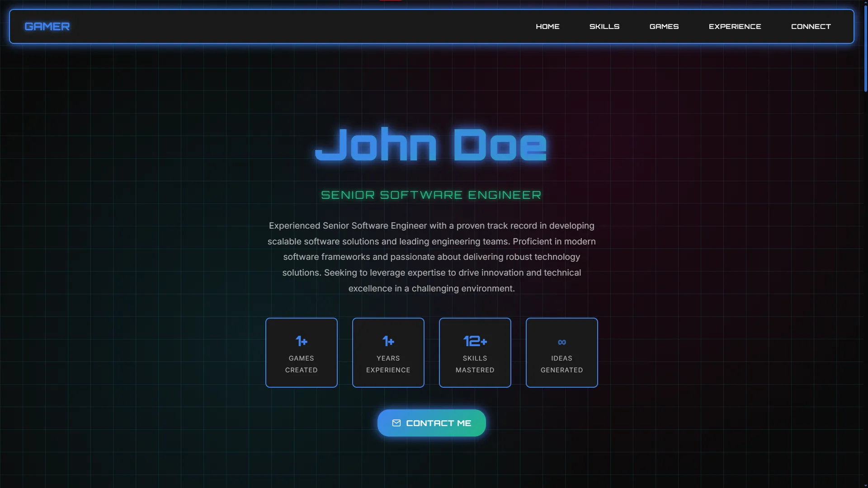Click the 12+ skills counter number

pos(475,341)
